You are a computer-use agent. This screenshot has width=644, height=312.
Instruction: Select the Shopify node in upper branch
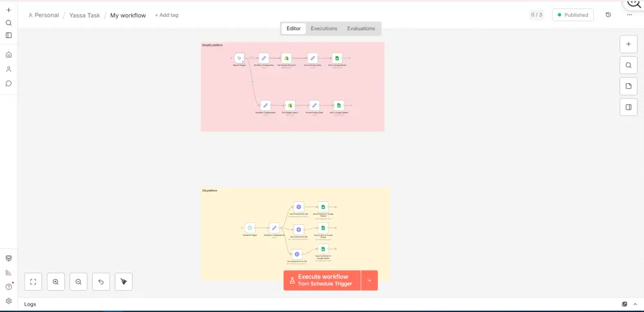click(x=287, y=58)
